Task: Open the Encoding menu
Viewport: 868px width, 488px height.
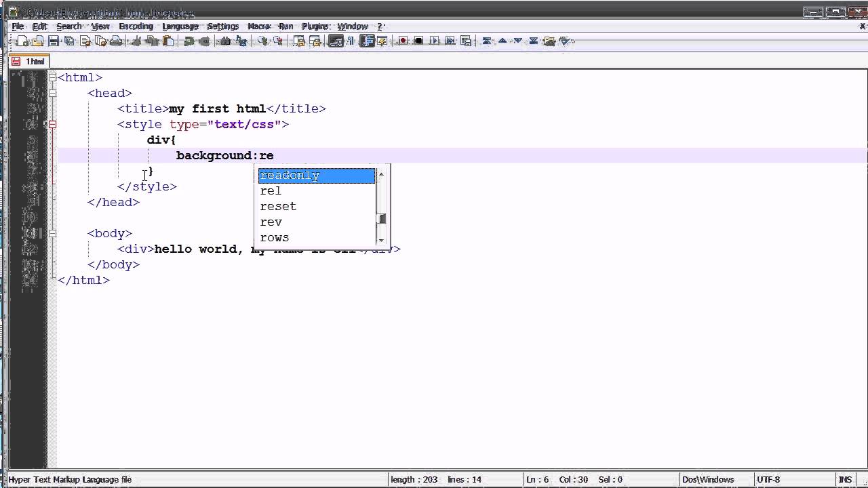Action: pos(136,26)
